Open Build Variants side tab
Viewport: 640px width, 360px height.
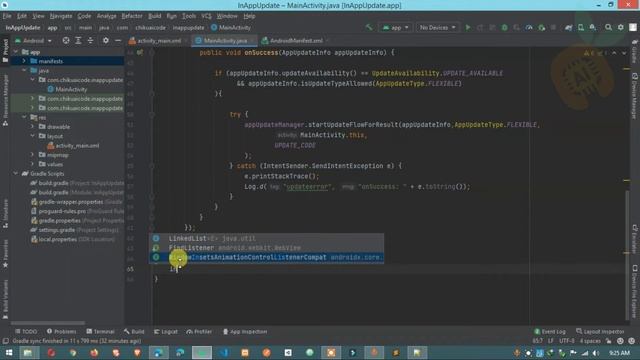(5, 298)
